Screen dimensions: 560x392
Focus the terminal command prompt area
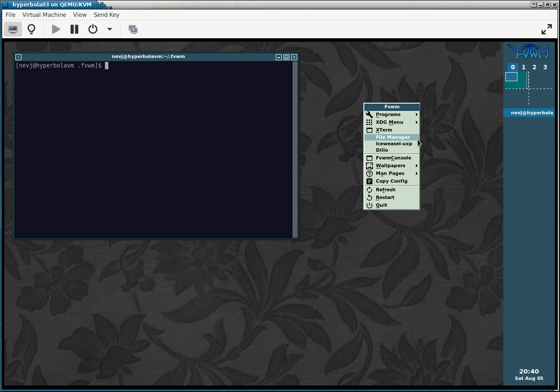click(x=154, y=149)
